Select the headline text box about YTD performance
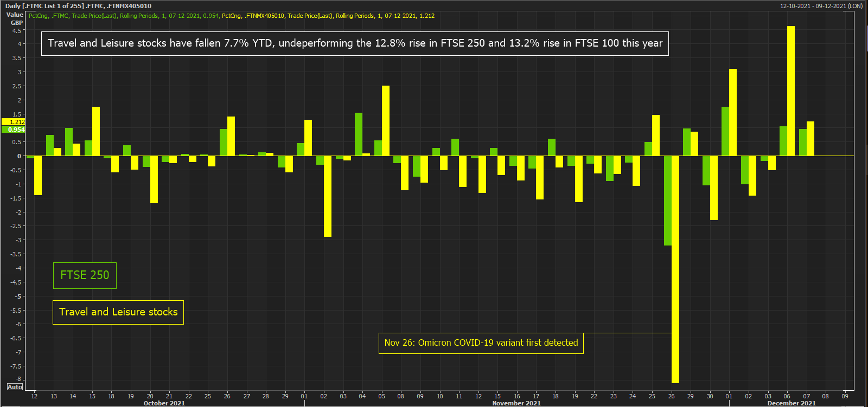This screenshot has height=407, width=868. coord(355,43)
